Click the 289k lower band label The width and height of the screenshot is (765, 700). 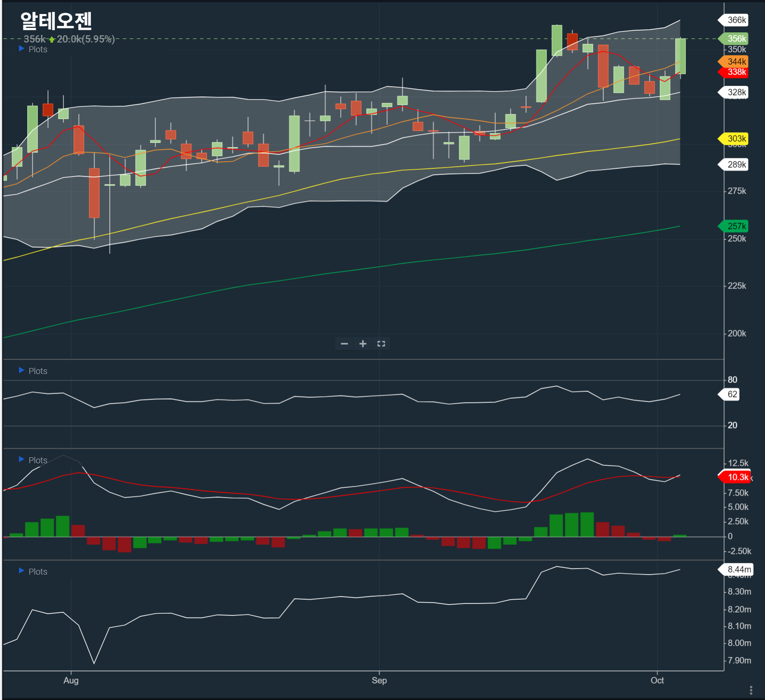coord(735,164)
